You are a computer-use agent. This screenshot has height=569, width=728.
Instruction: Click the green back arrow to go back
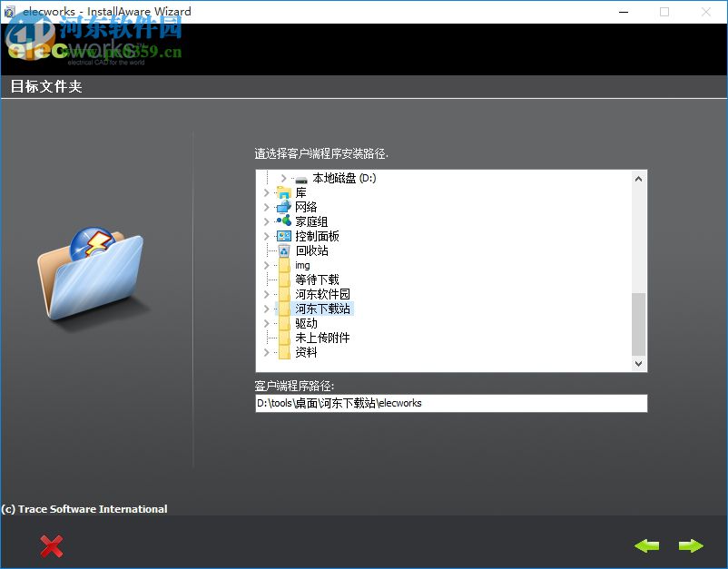[647, 545]
